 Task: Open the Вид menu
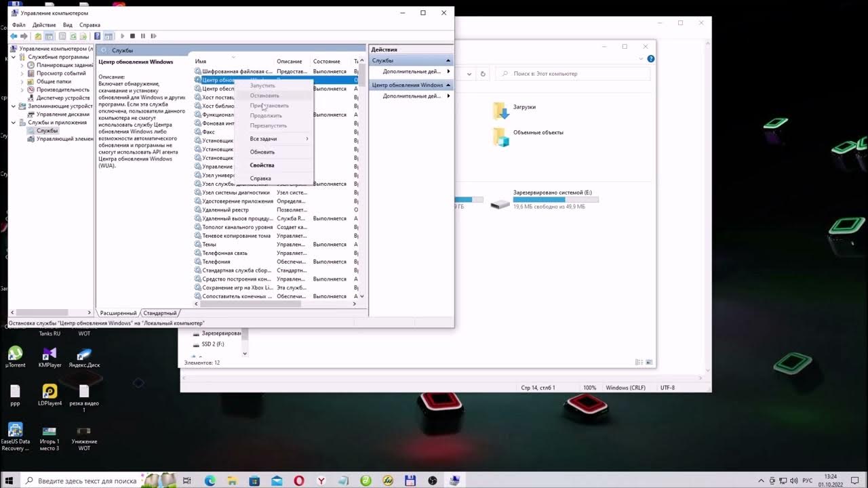tap(68, 25)
